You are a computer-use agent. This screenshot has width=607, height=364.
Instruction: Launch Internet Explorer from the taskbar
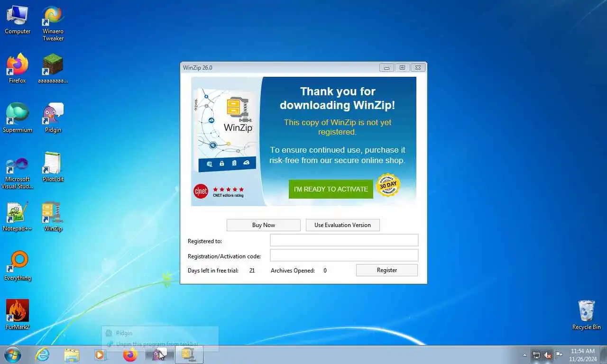pyautogui.click(x=43, y=355)
